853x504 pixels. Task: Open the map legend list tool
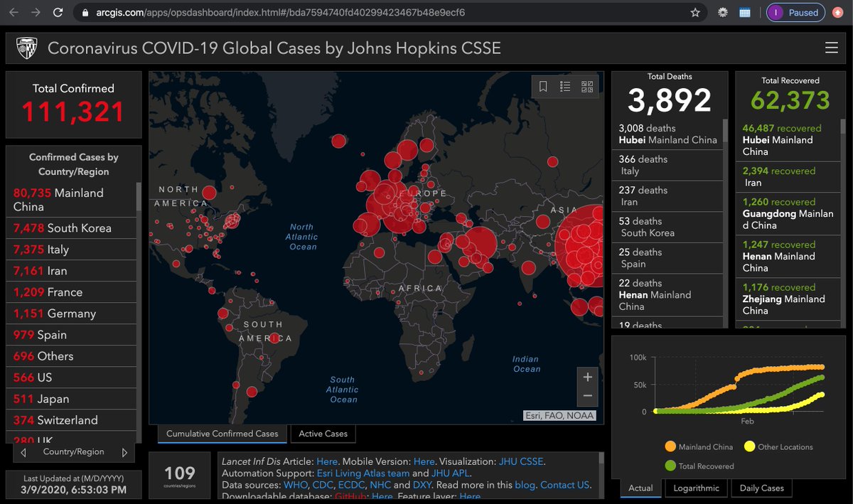click(565, 87)
